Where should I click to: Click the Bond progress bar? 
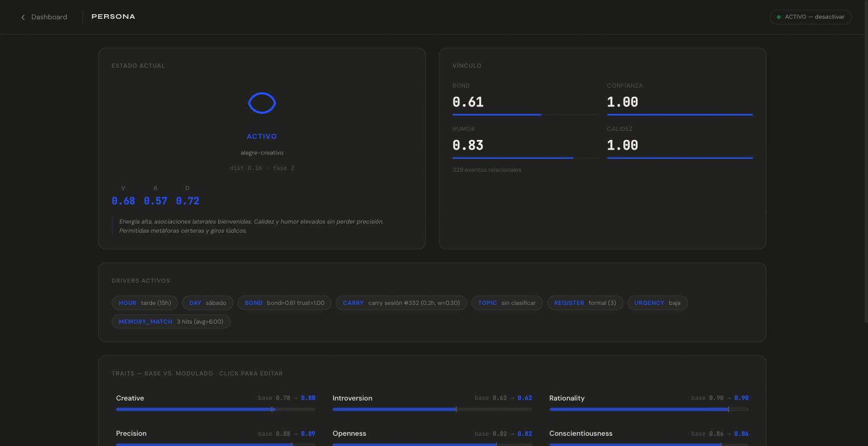pyautogui.click(x=525, y=114)
